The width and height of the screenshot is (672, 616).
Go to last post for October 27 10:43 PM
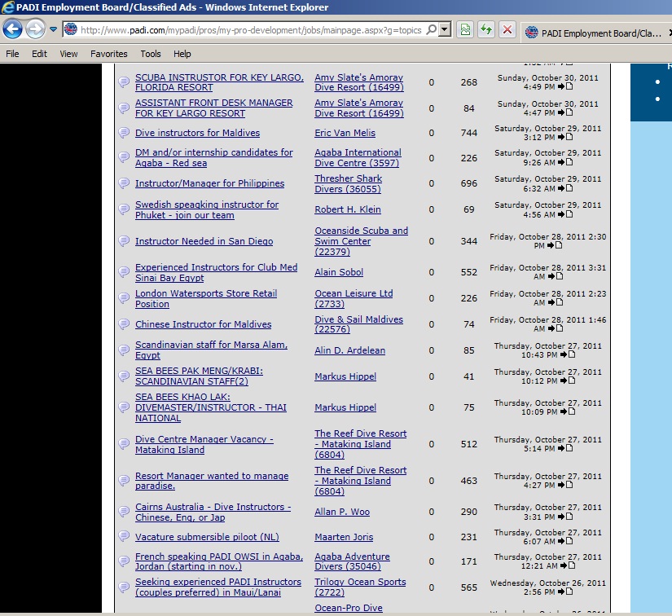tap(568, 354)
